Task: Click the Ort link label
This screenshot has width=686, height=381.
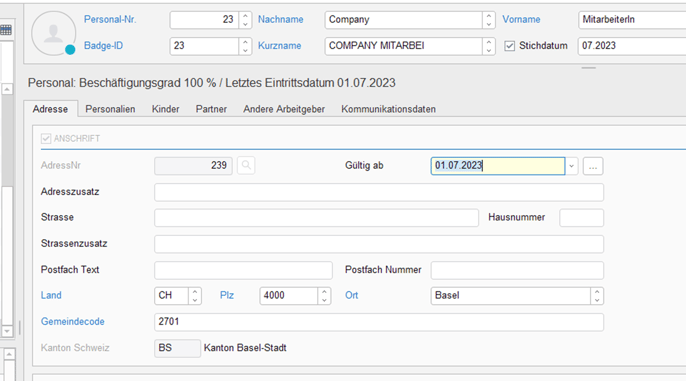Action: [352, 295]
